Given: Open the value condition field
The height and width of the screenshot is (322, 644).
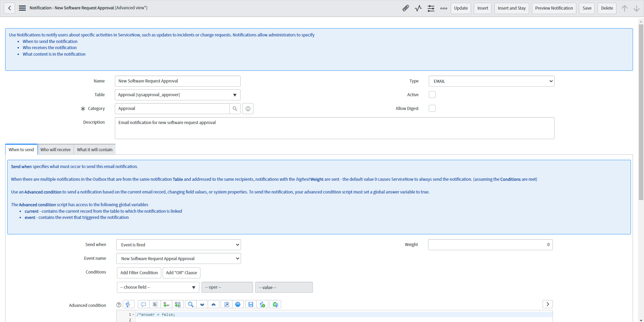Looking at the screenshot, I should pos(284,287).
